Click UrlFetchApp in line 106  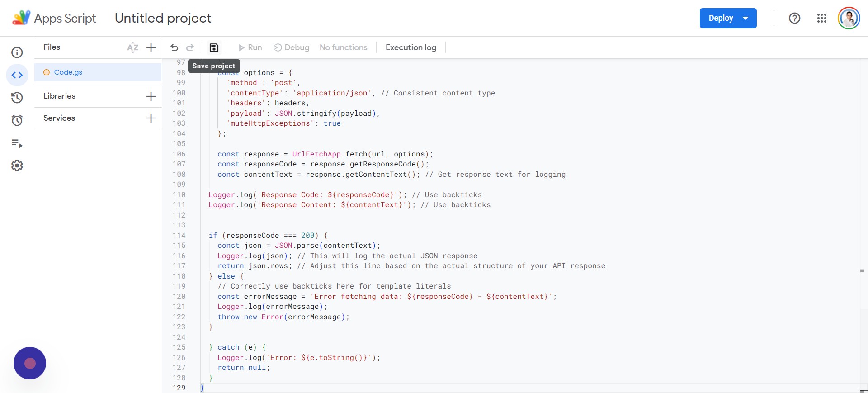pos(316,154)
